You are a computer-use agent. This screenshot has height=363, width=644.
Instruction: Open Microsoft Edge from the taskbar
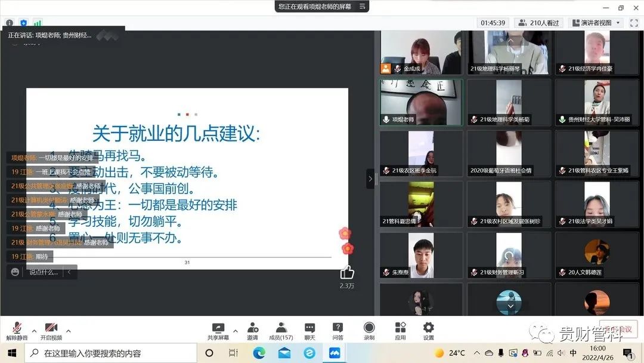pyautogui.click(x=259, y=353)
